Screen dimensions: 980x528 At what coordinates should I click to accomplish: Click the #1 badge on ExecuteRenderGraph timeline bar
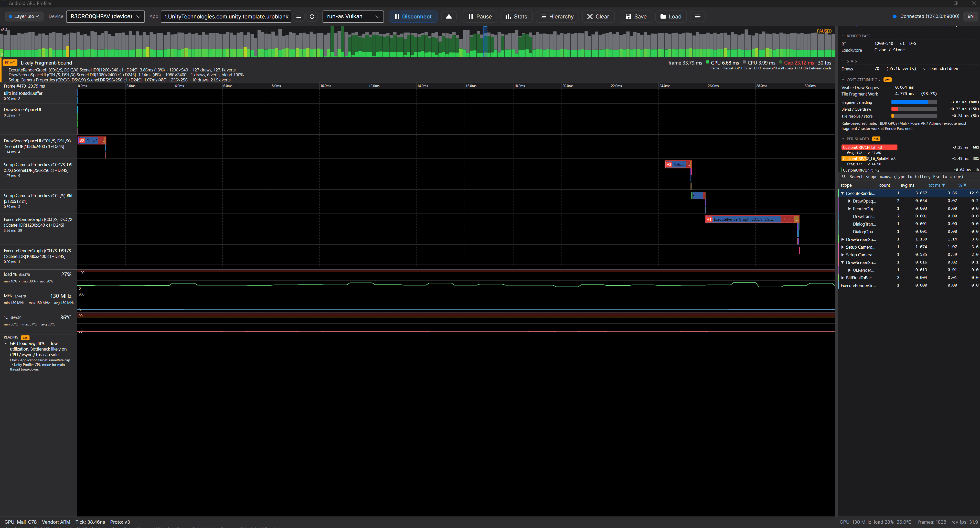click(709, 219)
